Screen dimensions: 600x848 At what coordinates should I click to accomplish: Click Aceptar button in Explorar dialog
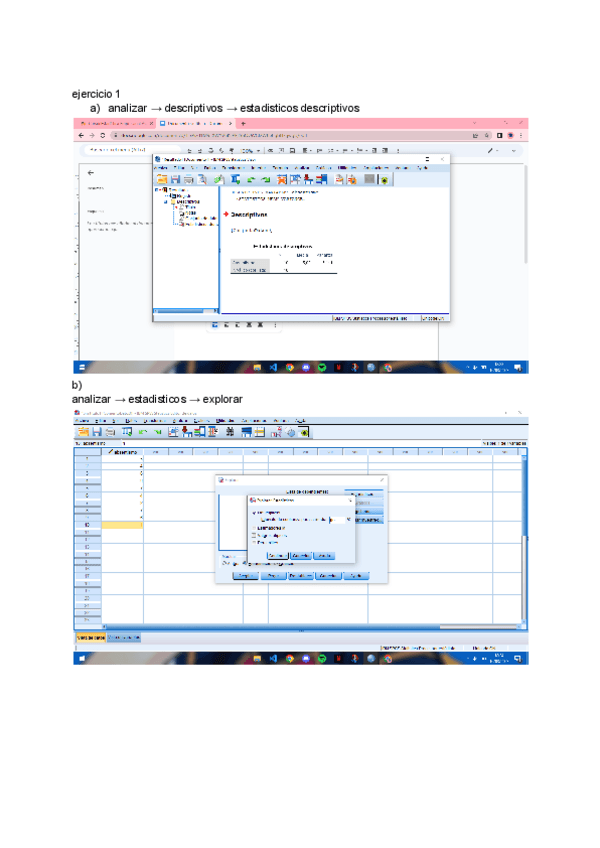[x=246, y=575]
